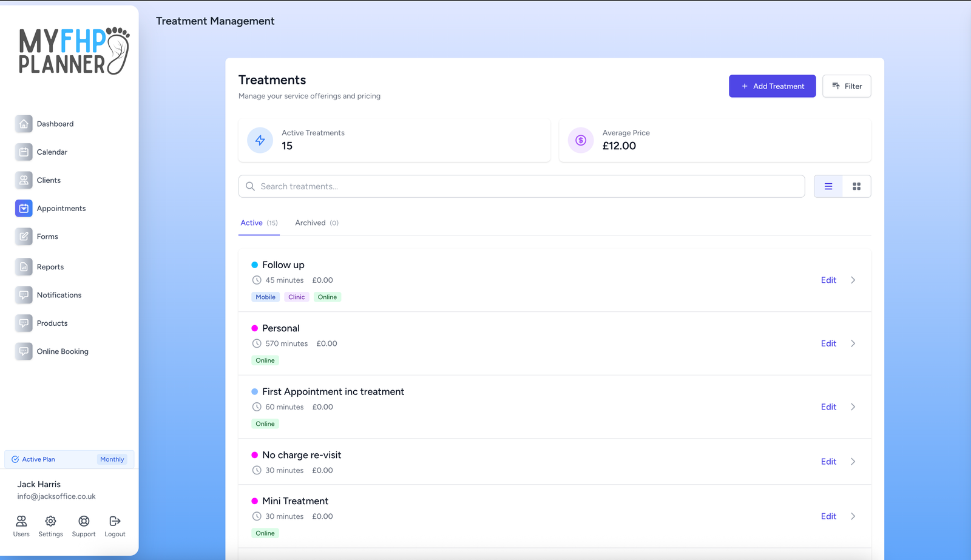Viewport: 971px width, 560px height.
Task: Switch to grid view for treatments
Action: (x=856, y=186)
